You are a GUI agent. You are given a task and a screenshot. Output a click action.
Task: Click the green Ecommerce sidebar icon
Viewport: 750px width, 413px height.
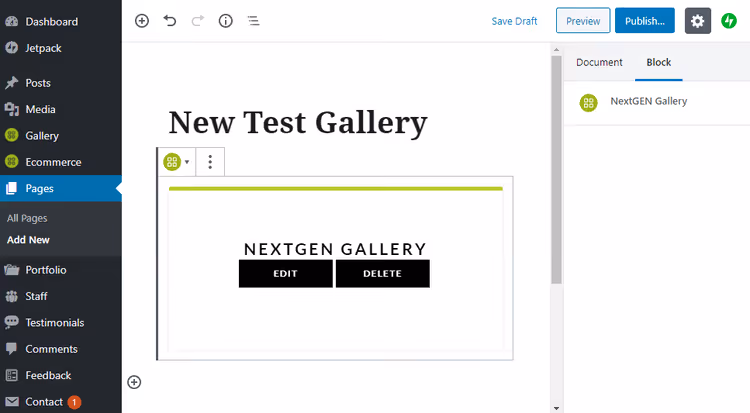(x=11, y=162)
